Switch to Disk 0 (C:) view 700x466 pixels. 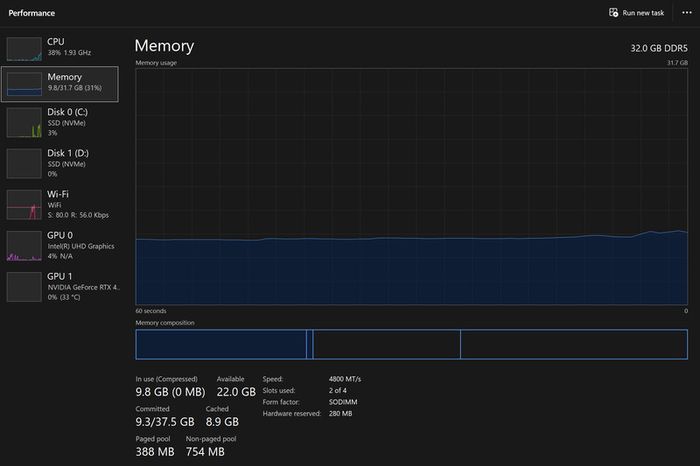point(60,122)
